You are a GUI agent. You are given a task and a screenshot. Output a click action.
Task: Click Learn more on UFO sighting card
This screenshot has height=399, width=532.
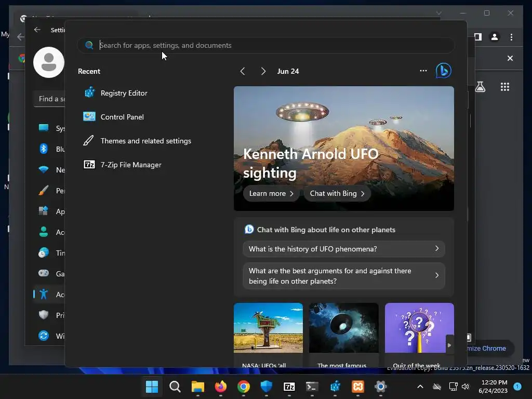(271, 193)
